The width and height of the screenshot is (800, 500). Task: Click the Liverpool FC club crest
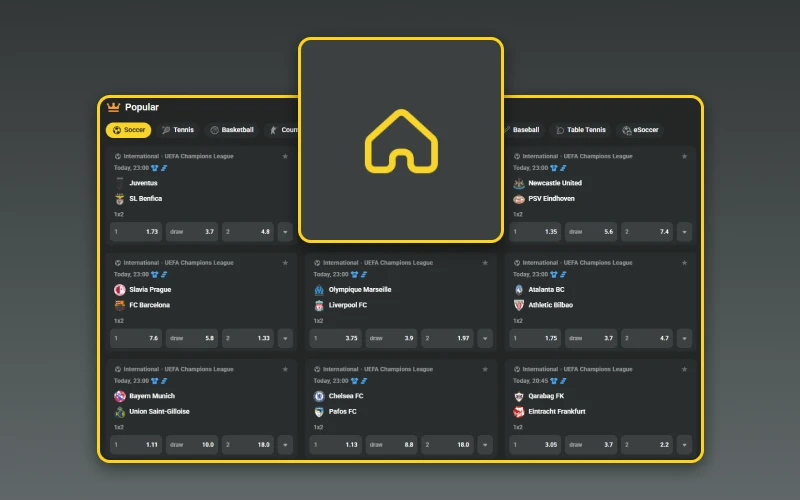[319, 305]
